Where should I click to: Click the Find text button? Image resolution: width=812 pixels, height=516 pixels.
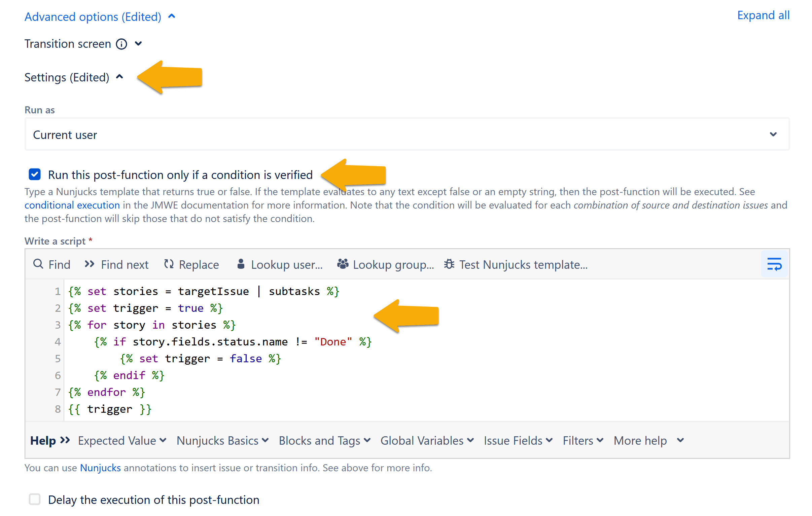click(x=59, y=265)
